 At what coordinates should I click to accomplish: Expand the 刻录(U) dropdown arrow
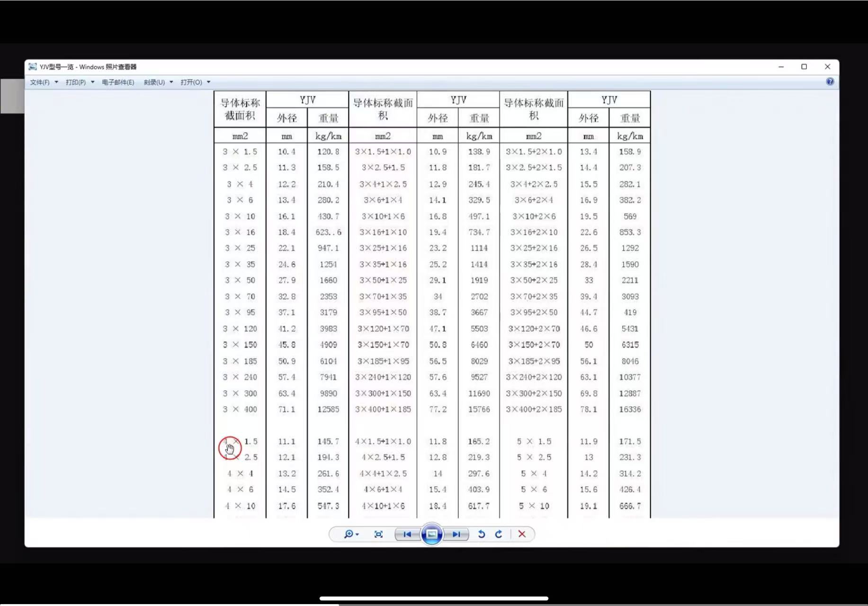tap(171, 82)
